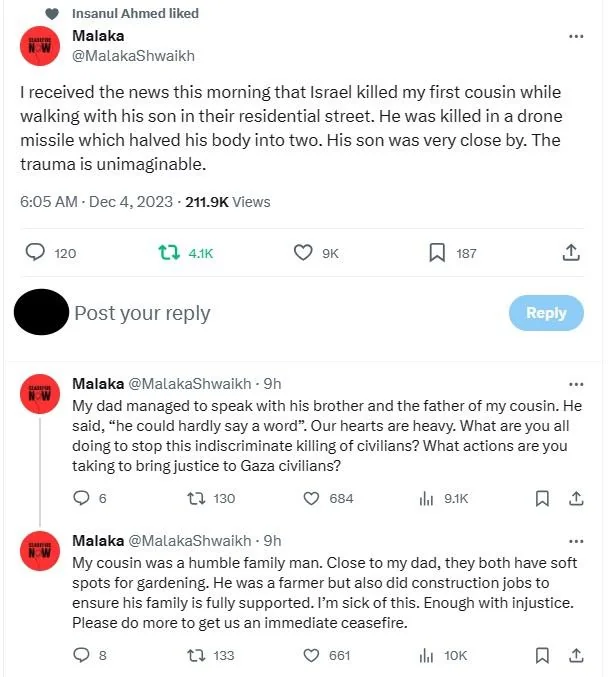This screenshot has height=677, width=612.
Task: Bookmark the "My dad managed" reply
Action: [x=542, y=499]
